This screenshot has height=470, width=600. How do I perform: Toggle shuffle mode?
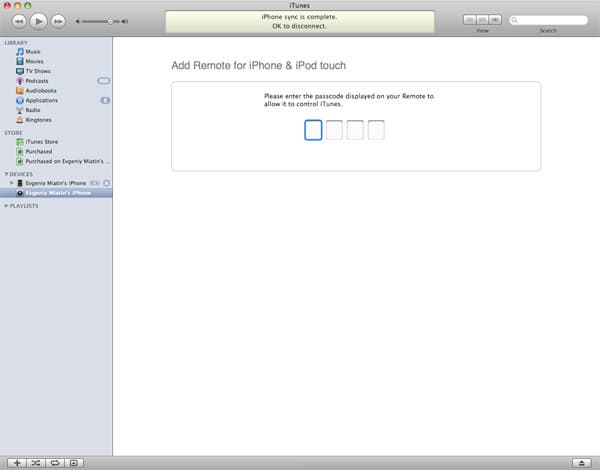pos(36,463)
